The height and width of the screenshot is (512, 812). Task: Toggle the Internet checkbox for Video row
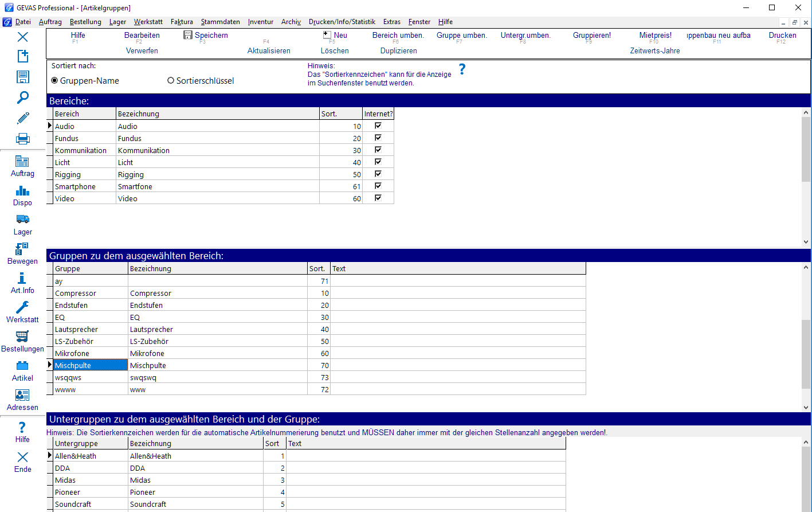[x=378, y=198]
